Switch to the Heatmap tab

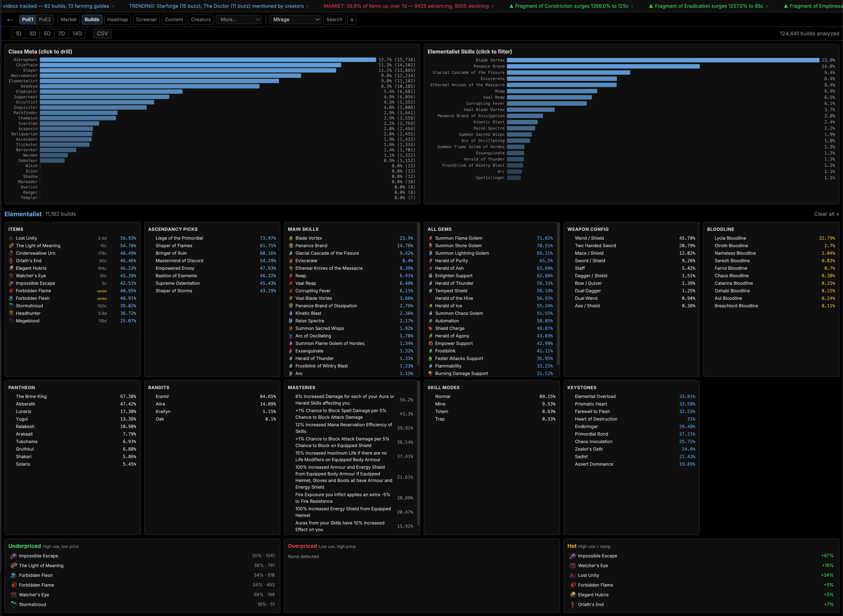pos(117,20)
